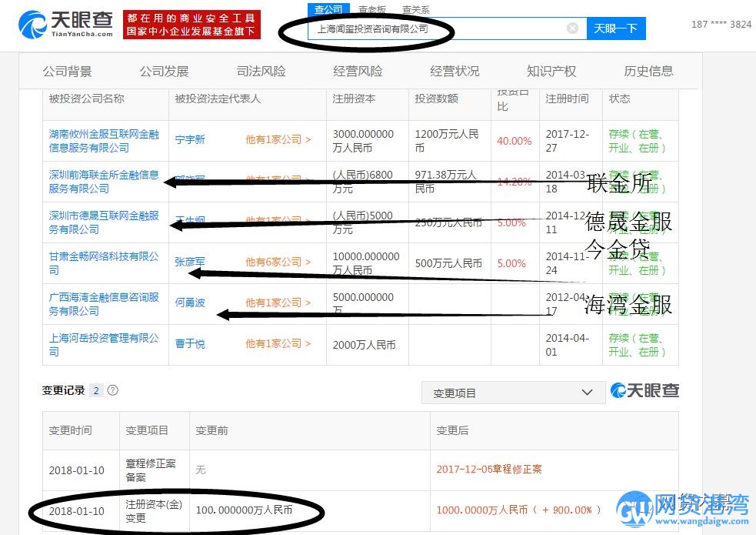The image size is (756, 535).
Task: Open the 经营状况 navigation tab
Action: 455,71
